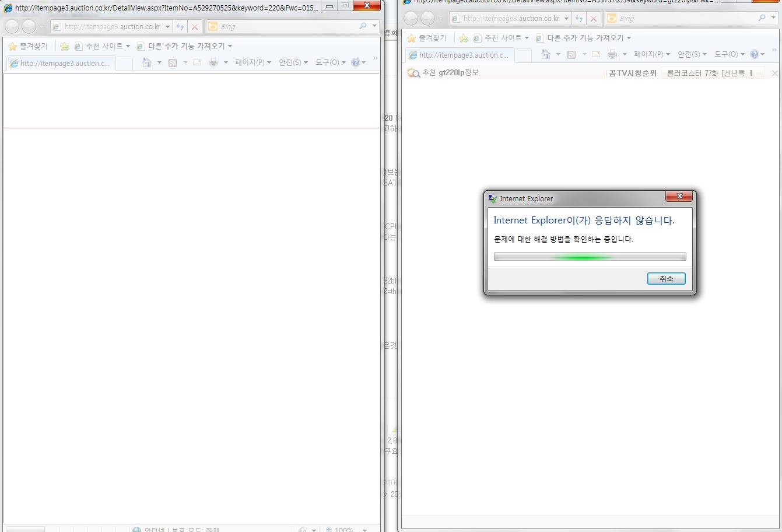Open 페이지(P) menu in right window
782x532 pixels.
coord(652,54)
